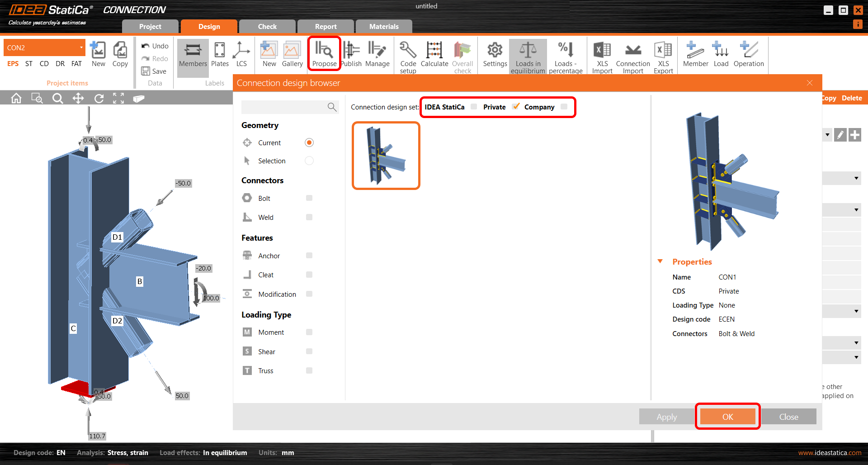Open the CON2 project item dropdown
The width and height of the screenshot is (868, 465).
tap(81, 47)
